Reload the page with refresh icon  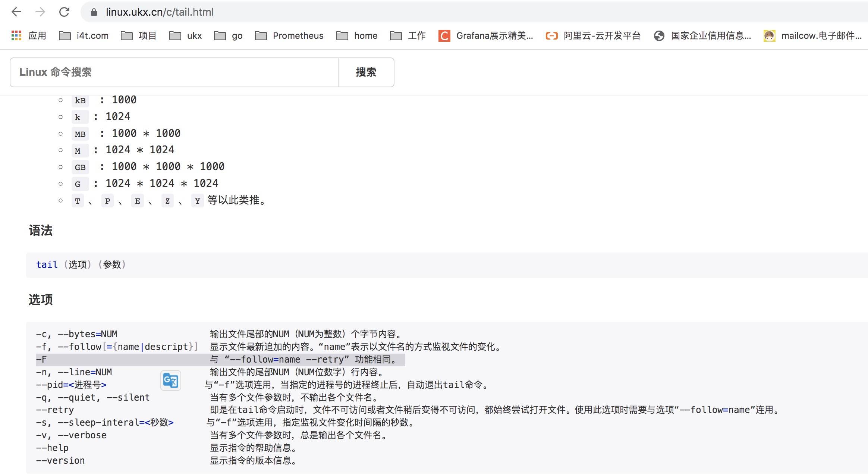point(64,12)
